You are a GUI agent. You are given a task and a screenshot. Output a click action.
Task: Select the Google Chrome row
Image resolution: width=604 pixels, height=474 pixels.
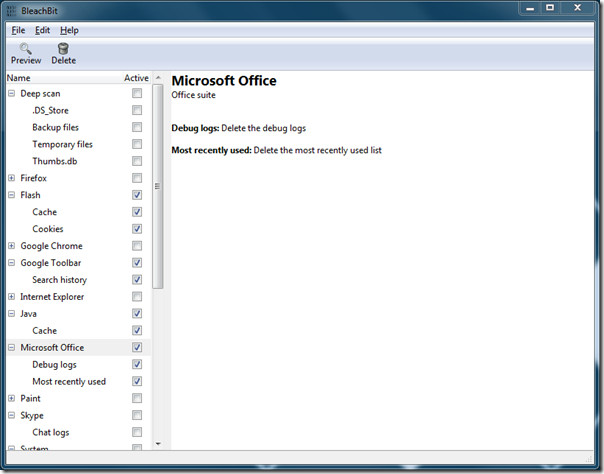[79, 246]
